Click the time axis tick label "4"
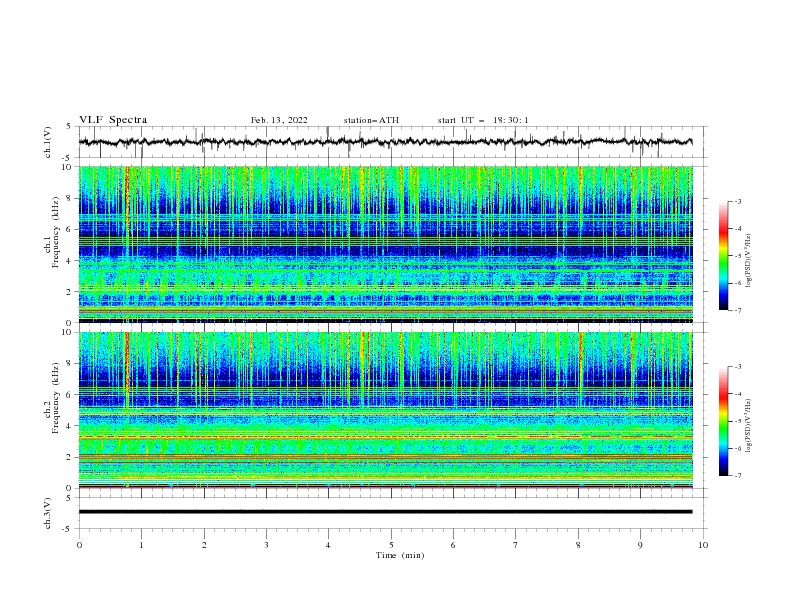This screenshot has width=792, height=612. (x=328, y=545)
